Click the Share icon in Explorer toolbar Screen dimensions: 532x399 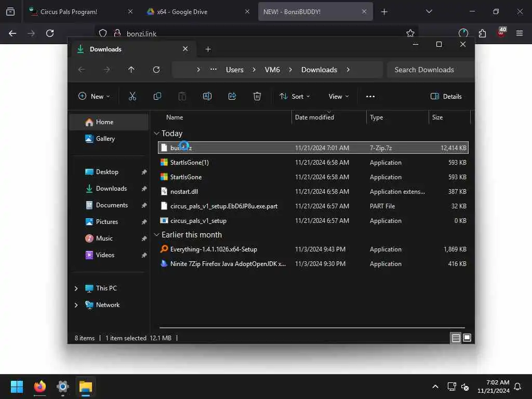point(232,96)
